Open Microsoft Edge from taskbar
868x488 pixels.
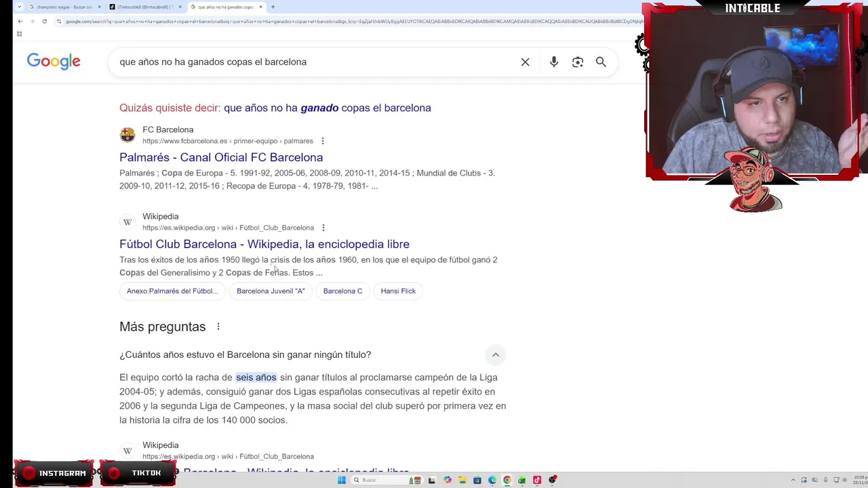click(x=492, y=480)
